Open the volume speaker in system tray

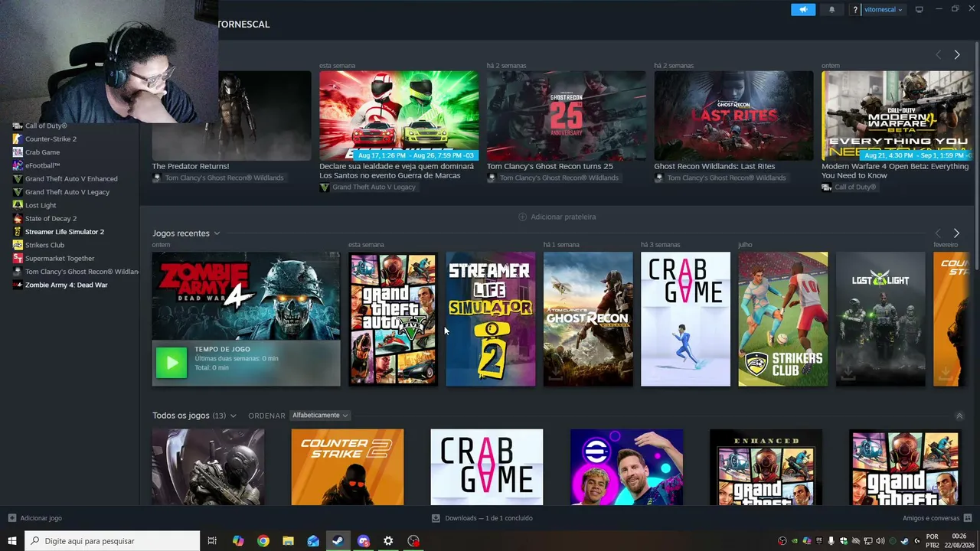pos(880,541)
